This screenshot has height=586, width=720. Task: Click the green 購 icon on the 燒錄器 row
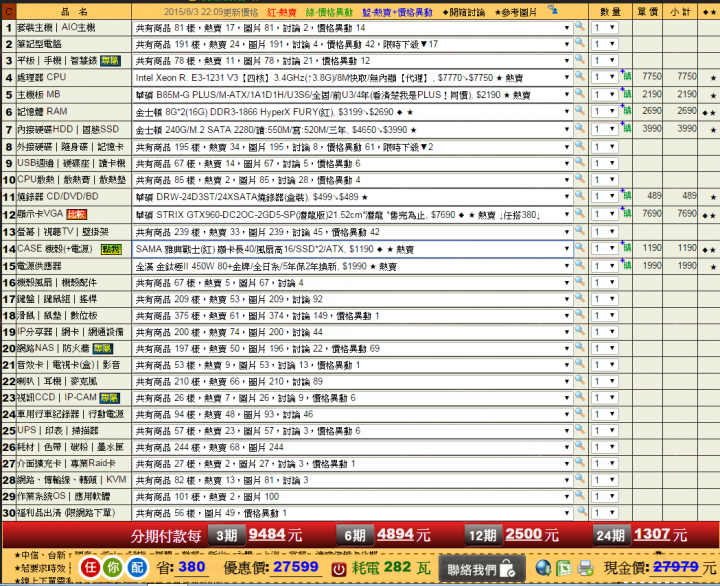626,195
